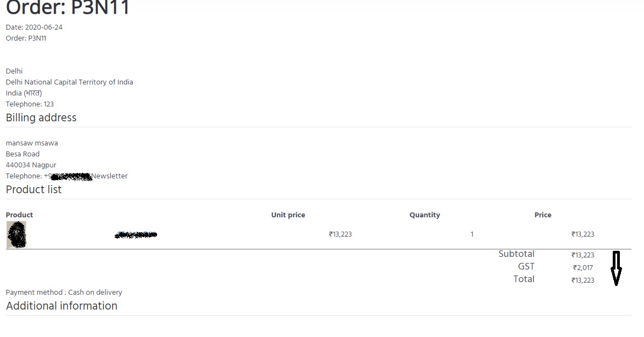Click the scribbled-out product name

point(135,235)
